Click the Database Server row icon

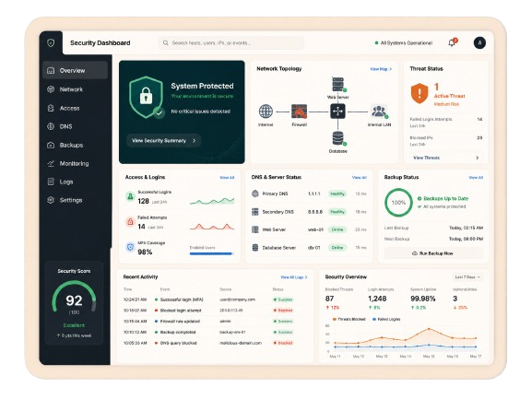[x=255, y=248]
